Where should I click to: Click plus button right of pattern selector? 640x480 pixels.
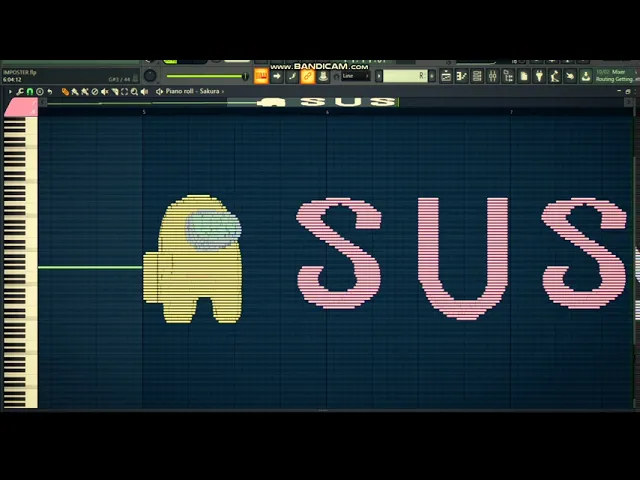(x=432, y=76)
